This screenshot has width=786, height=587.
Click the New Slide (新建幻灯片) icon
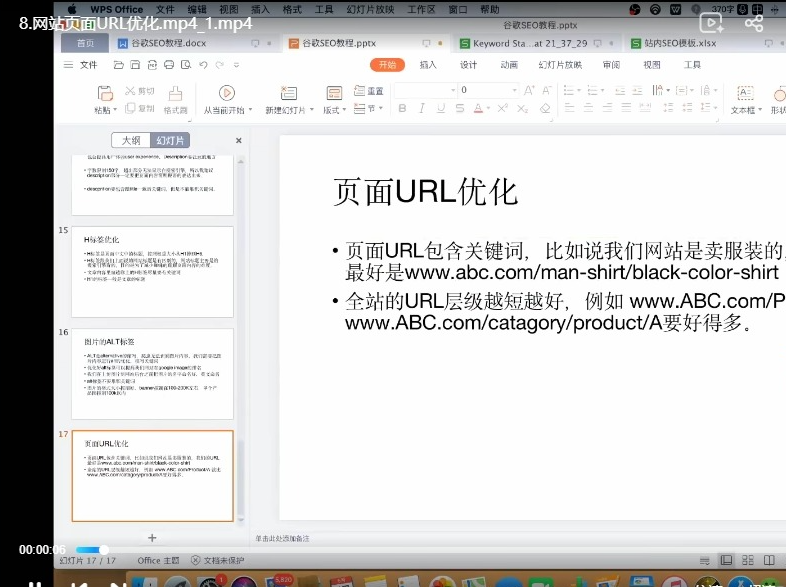click(289, 93)
